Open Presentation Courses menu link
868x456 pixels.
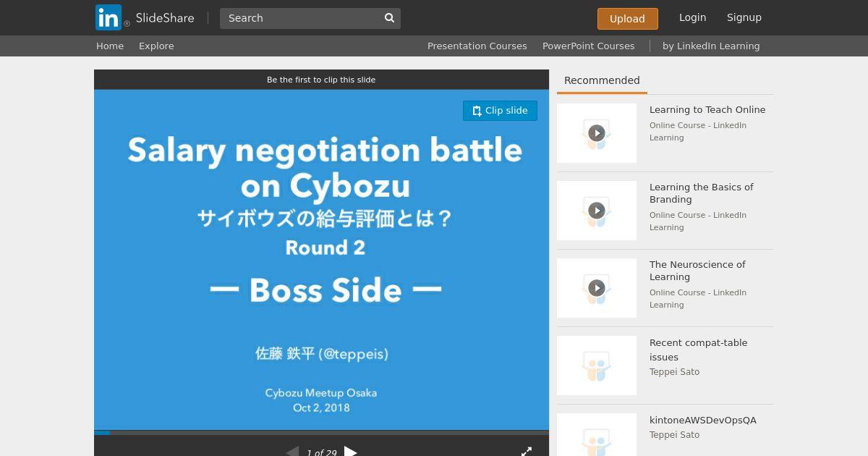[x=477, y=46]
